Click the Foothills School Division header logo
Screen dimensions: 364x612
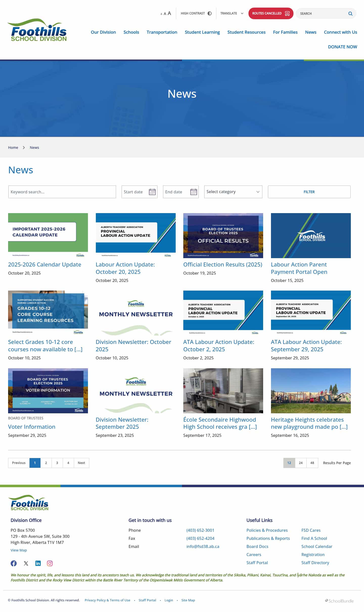[37, 30]
